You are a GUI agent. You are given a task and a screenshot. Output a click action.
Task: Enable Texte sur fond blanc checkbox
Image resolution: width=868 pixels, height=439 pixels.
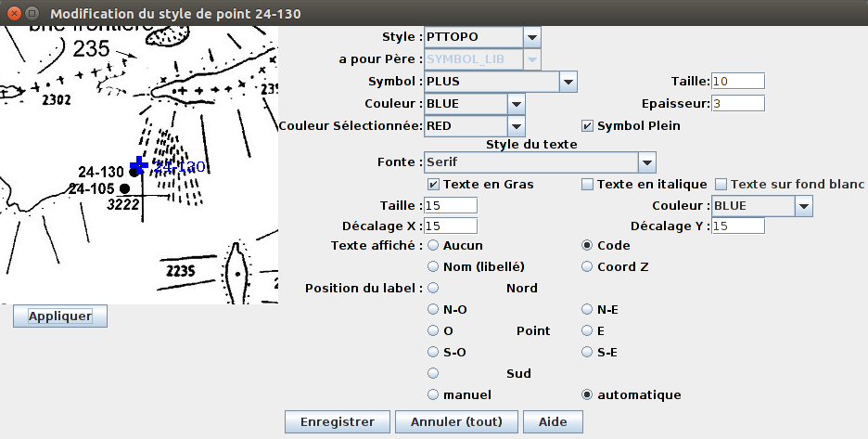721,185
